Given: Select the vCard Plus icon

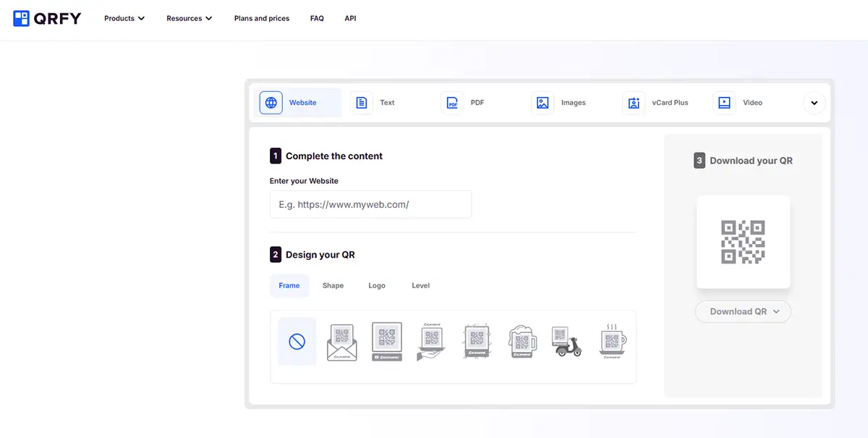Looking at the screenshot, I should [x=634, y=103].
